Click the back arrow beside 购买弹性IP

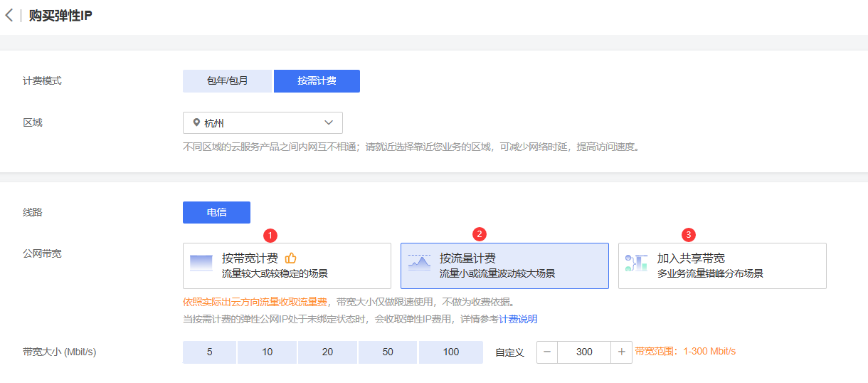(9, 16)
